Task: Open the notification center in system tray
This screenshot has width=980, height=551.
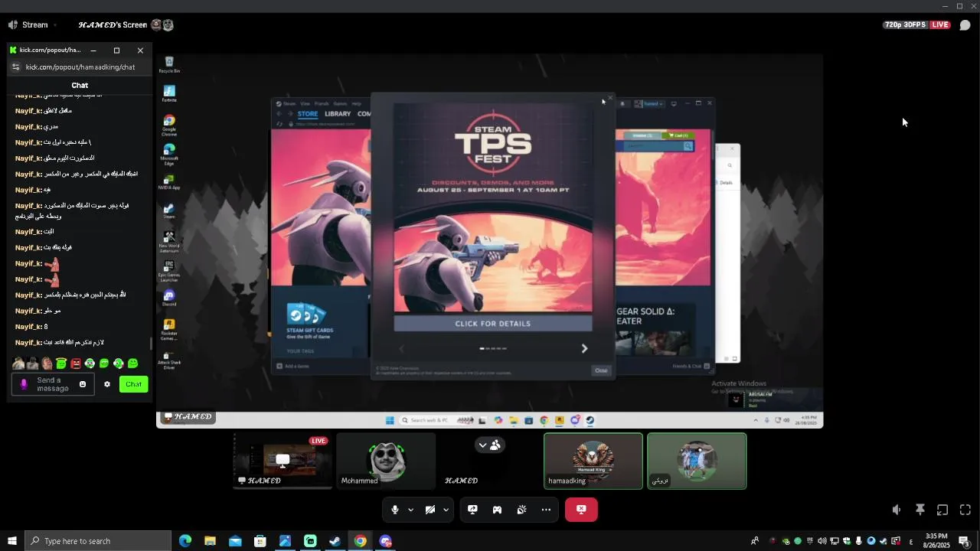Action: point(964,541)
